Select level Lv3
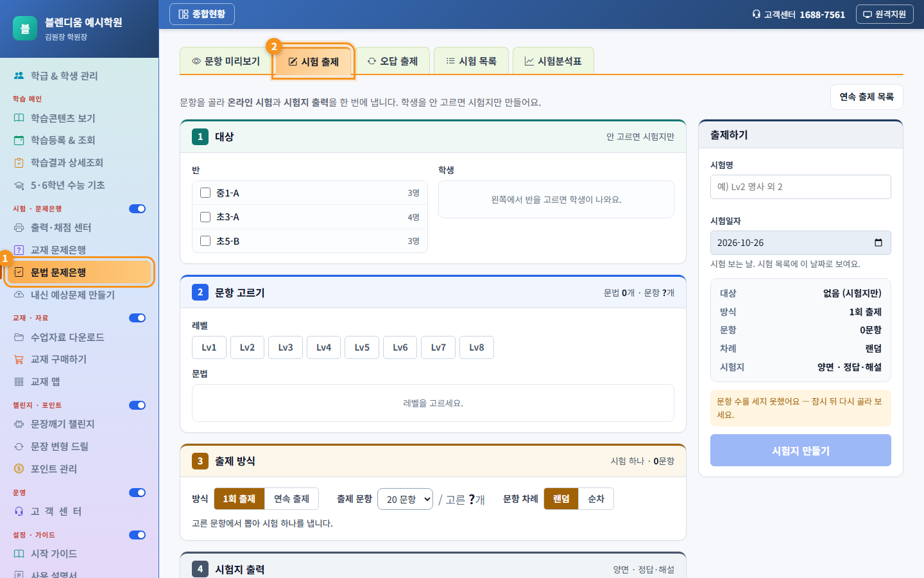This screenshot has height=578, width=924. tap(286, 347)
